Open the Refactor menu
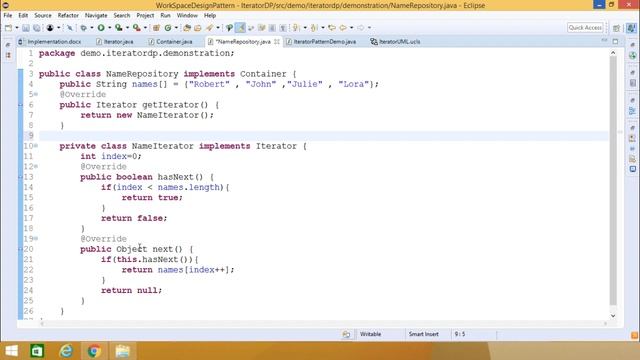640x360 pixels. coord(68,16)
